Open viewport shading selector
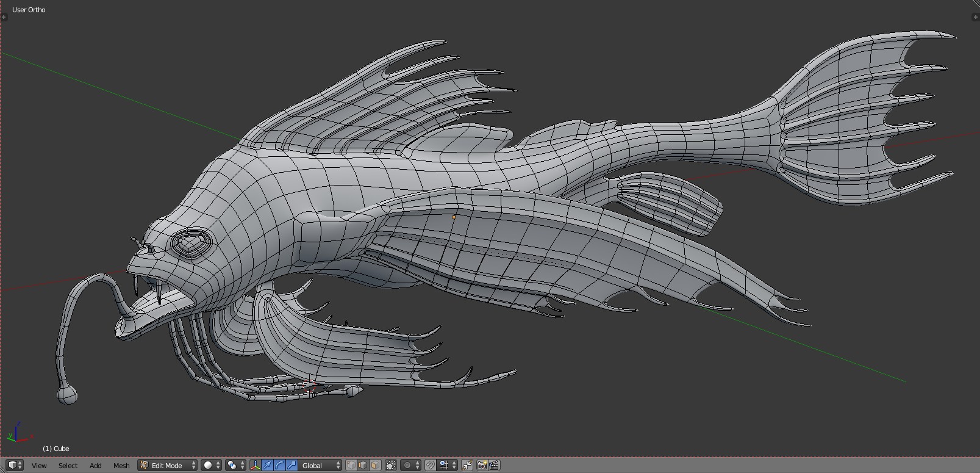This screenshot has height=473, width=980. click(211, 465)
